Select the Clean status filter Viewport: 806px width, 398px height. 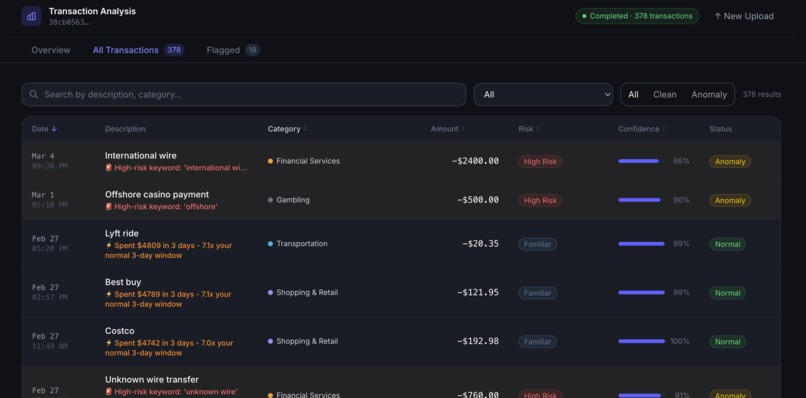665,95
